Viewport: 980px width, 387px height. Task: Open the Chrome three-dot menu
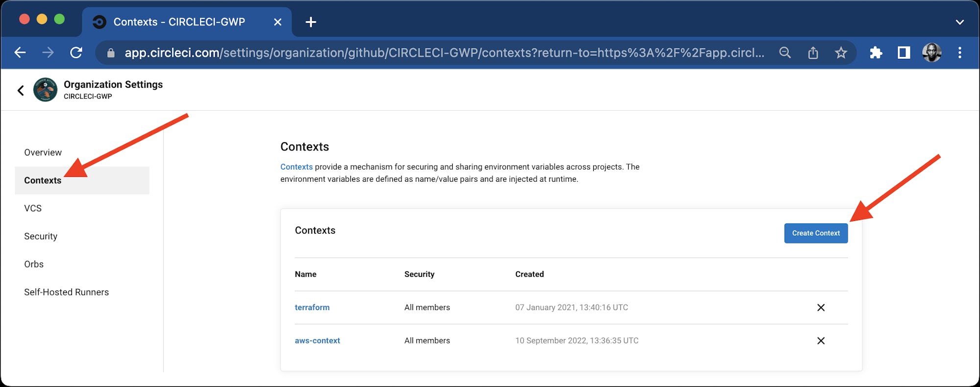pos(959,52)
